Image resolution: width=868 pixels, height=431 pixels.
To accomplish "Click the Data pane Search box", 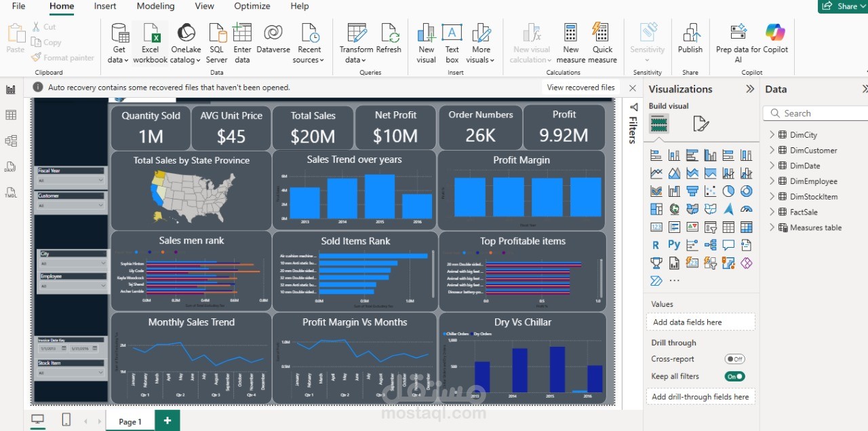I will pos(816,113).
